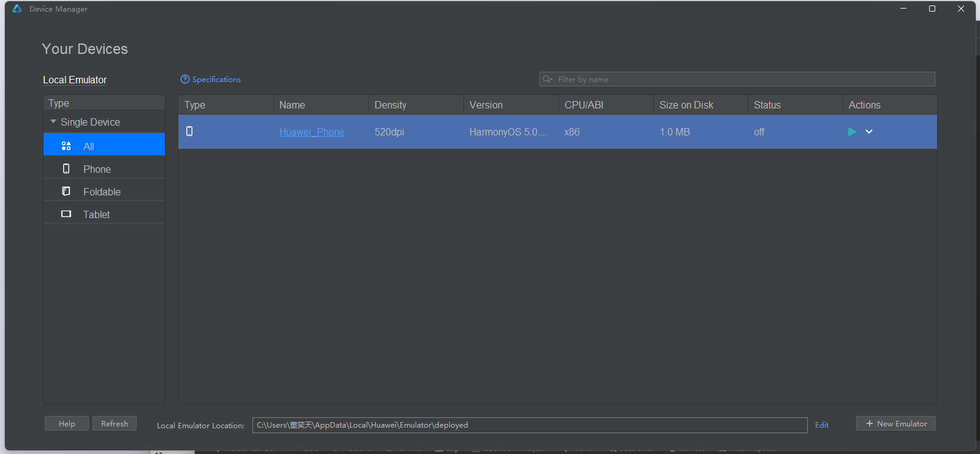The height and width of the screenshot is (454, 980).
Task: Collapse the Single Device tree group
Action: tap(53, 122)
